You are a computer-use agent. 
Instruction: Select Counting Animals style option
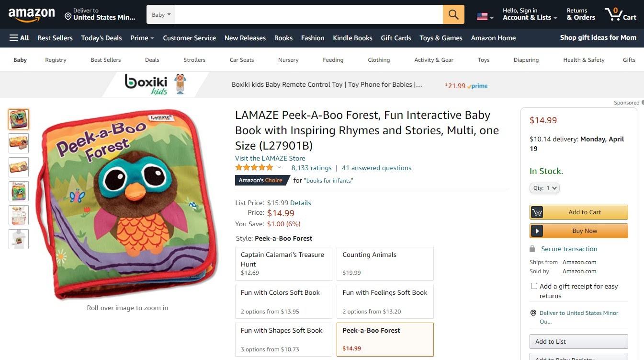[385, 264]
